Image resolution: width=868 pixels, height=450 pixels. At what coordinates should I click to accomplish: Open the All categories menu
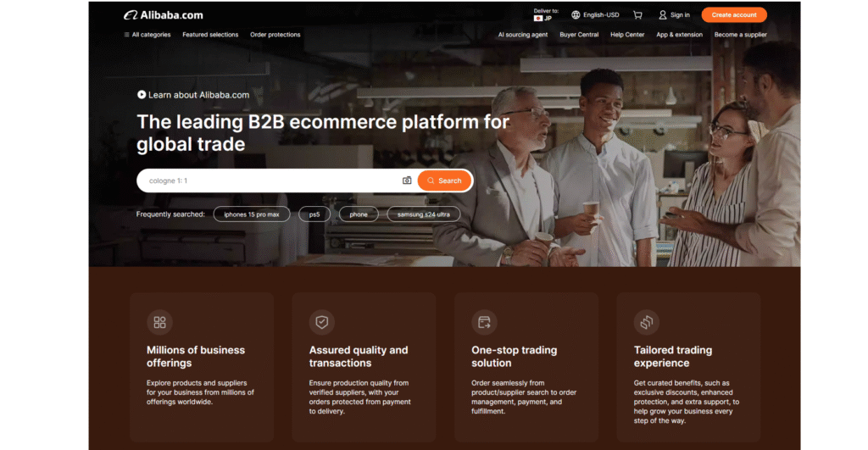147,35
